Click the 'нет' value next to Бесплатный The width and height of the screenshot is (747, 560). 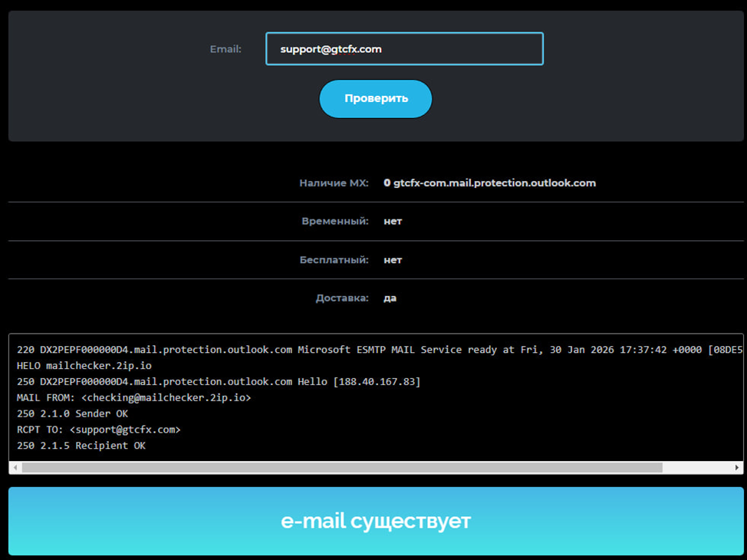point(393,260)
